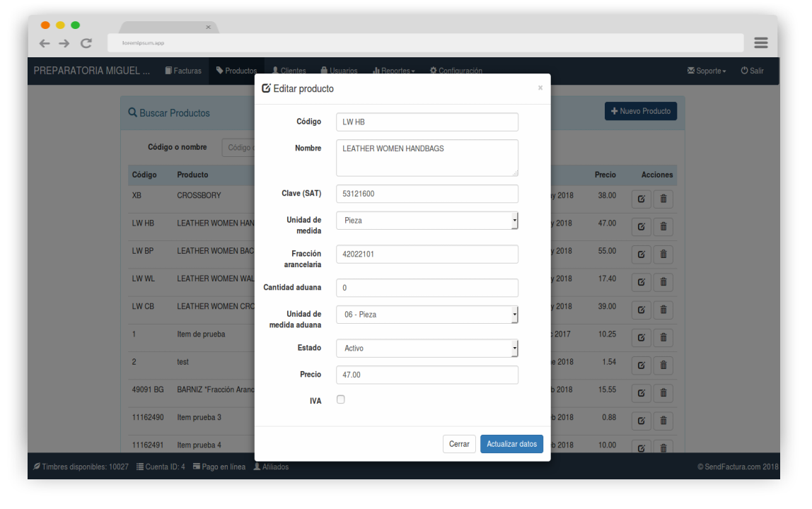Screen dimensions: 812x509
Task: Toggle the IVA checkbox
Action: 341,399
